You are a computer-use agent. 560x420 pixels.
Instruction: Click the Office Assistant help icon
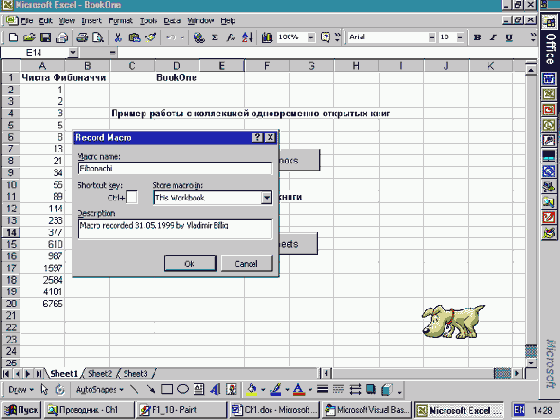(325, 37)
